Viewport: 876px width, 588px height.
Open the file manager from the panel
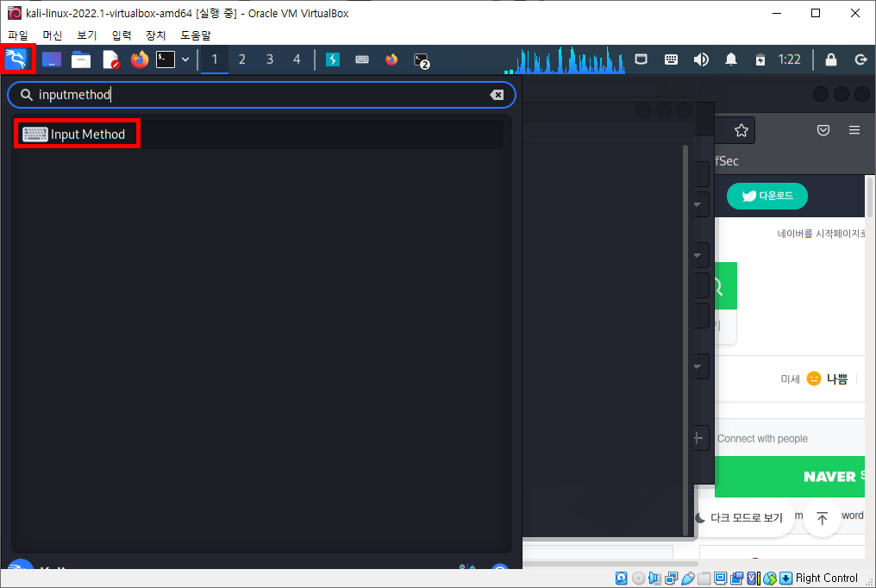pos(81,59)
